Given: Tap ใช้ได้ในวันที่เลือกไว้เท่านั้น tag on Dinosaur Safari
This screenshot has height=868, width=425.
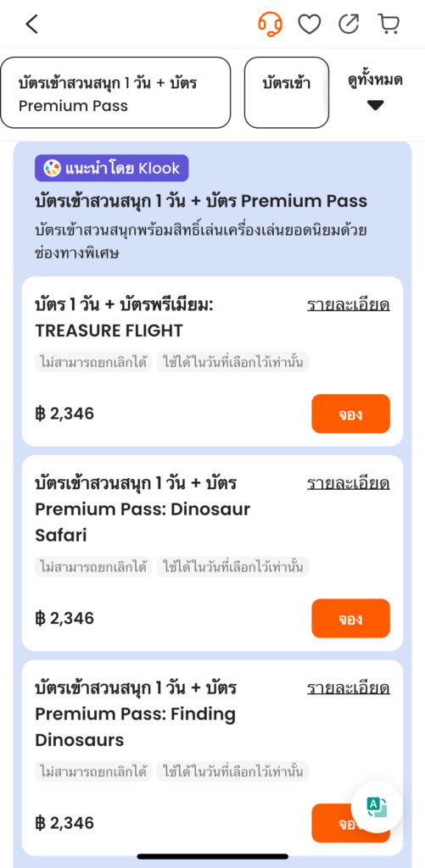Looking at the screenshot, I should coord(232,567).
